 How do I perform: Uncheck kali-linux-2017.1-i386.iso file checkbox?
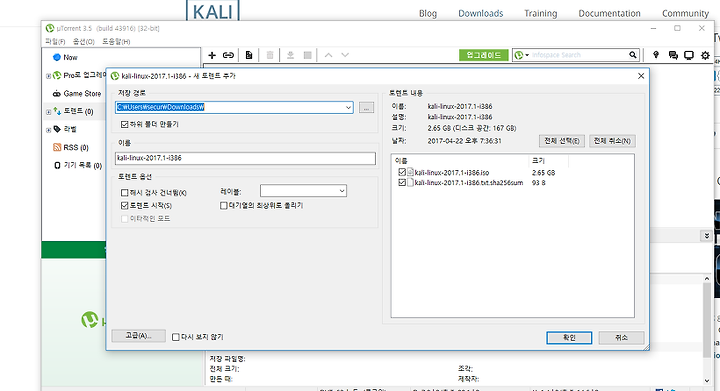pos(402,172)
